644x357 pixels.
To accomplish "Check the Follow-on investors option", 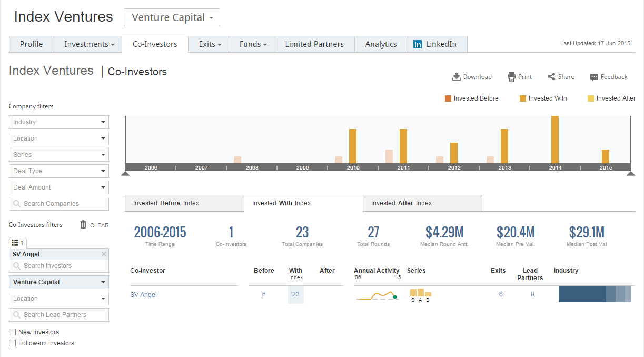I will pyautogui.click(x=12, y=343).
